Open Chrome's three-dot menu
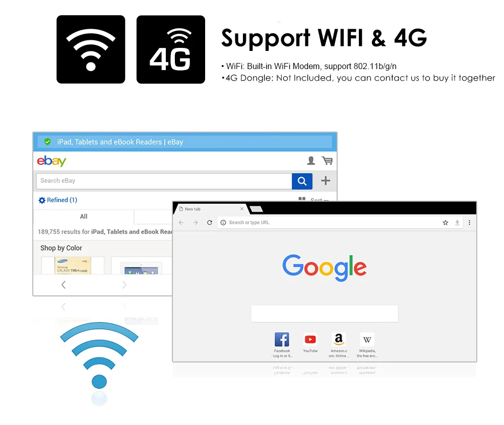 coord(469,222)
